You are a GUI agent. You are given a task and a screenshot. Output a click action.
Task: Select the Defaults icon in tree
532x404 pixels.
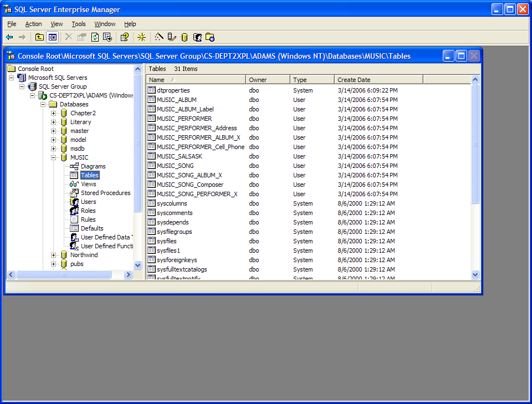tap(74, 228)
